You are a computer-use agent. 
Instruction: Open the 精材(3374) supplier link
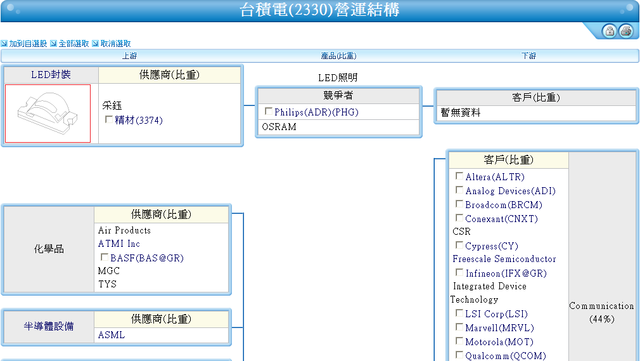pos(138,120)
